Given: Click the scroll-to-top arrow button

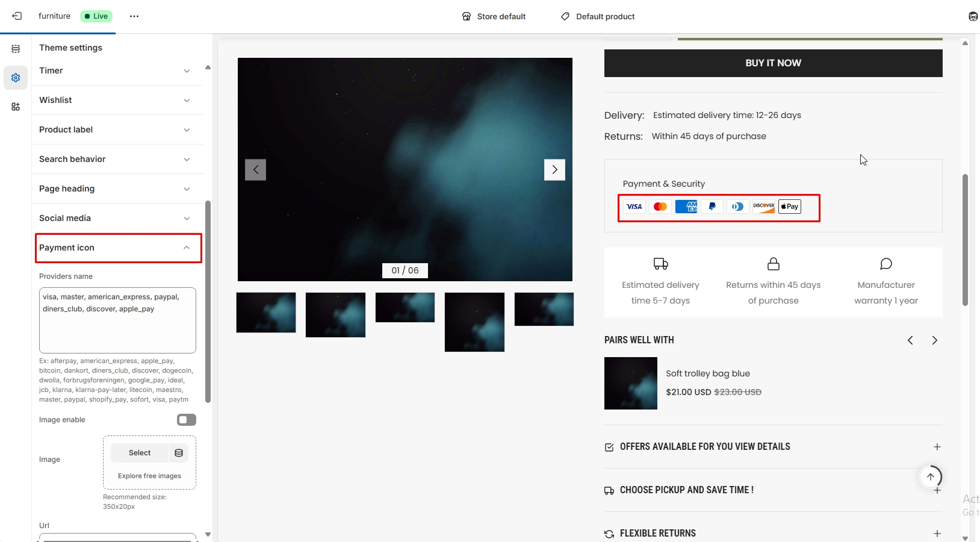Looking at the screenshot, I should tap(930, 477).
